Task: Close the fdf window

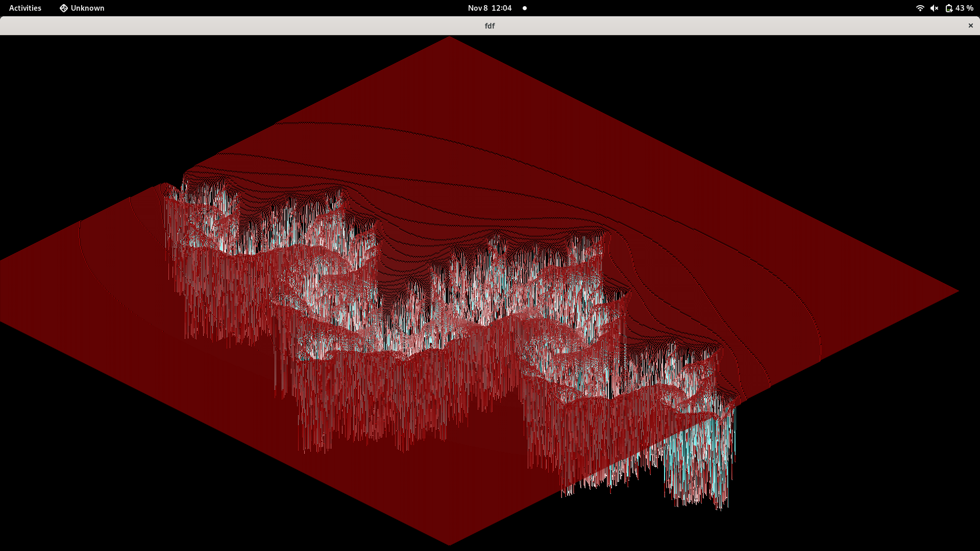Action: point(970,26)
